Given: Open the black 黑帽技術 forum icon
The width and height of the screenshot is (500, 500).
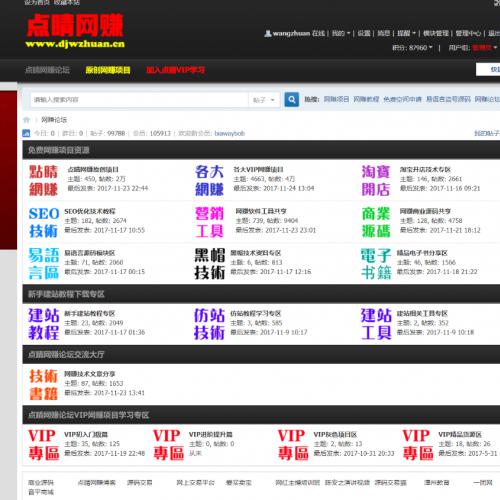Looking at the screenshot, I should [210, 264].
